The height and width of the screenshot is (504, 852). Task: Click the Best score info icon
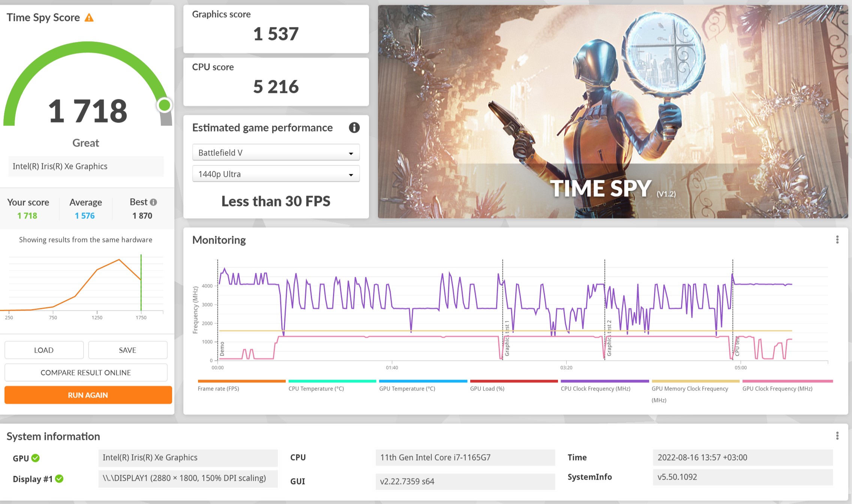tap(153, 202)
